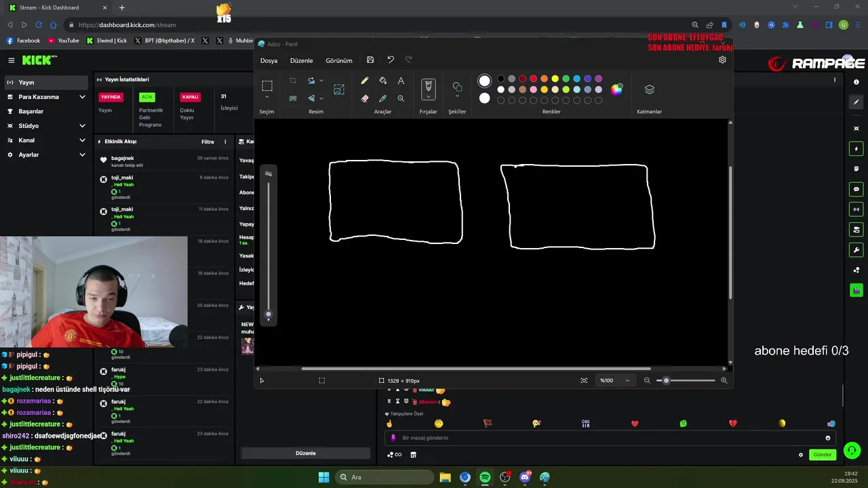Click the Save icon in Paint
This screenshot has width=868, height=488.
(370, 60)
